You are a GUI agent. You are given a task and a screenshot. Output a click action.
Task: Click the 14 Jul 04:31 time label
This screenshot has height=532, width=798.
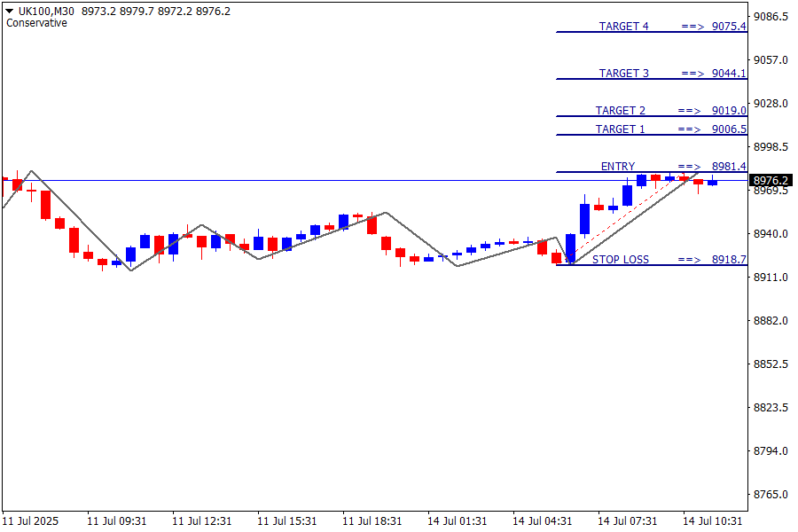(542, 521)
